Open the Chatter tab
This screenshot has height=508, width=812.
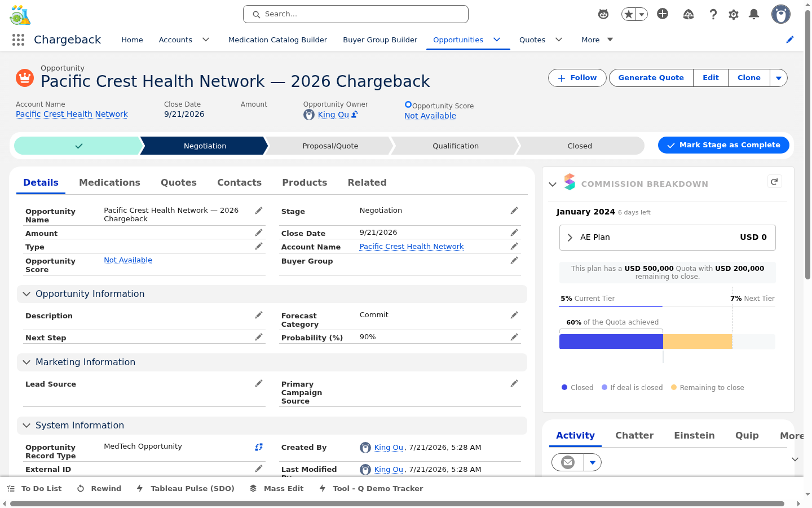pos(634,435)
